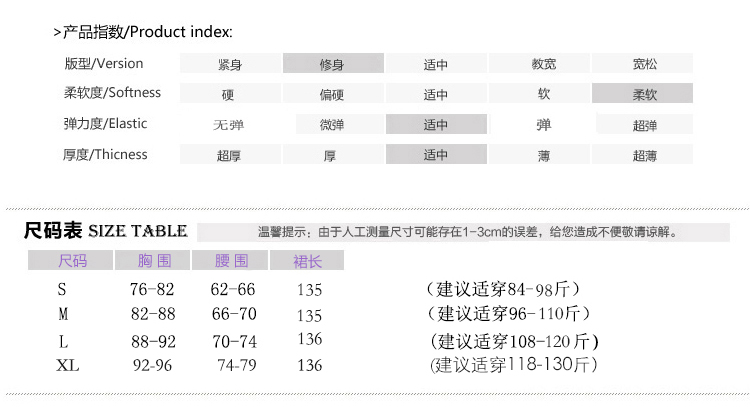Click the 建议适穿108-120斤 recommendation text

(514, 341)
